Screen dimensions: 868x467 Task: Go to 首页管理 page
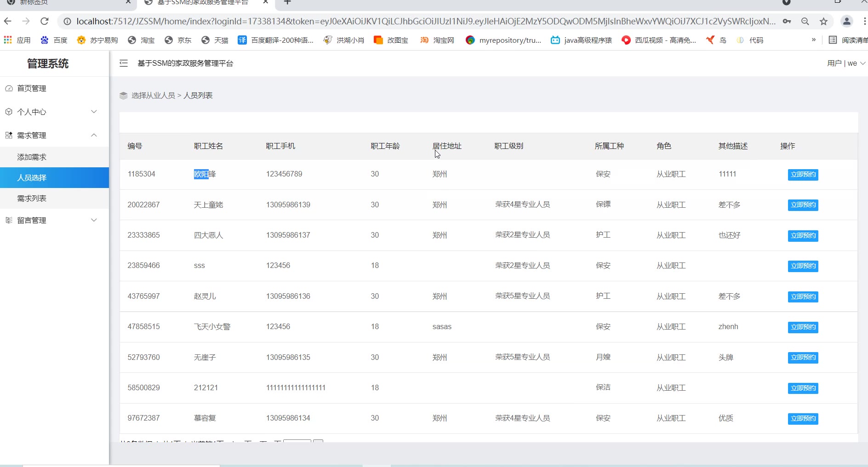coord(32,88)
